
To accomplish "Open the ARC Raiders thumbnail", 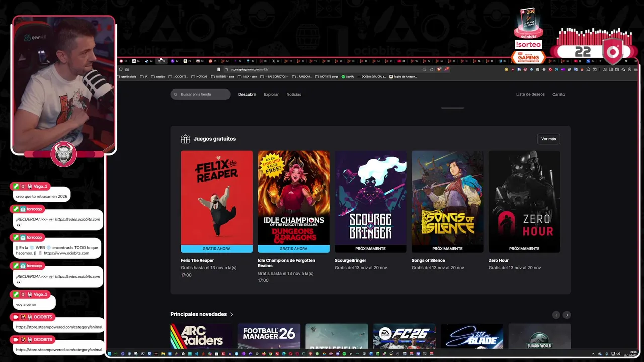I will pyautogui.click(x=201, y=336).
